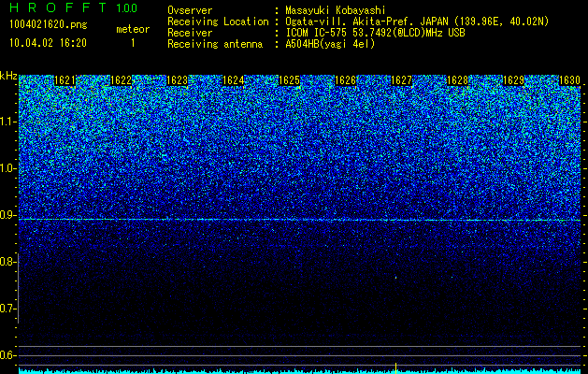Click the yellow meteor marker tick on the power graph
This screenshot has width=588, height=374.
tap(396, 367)
